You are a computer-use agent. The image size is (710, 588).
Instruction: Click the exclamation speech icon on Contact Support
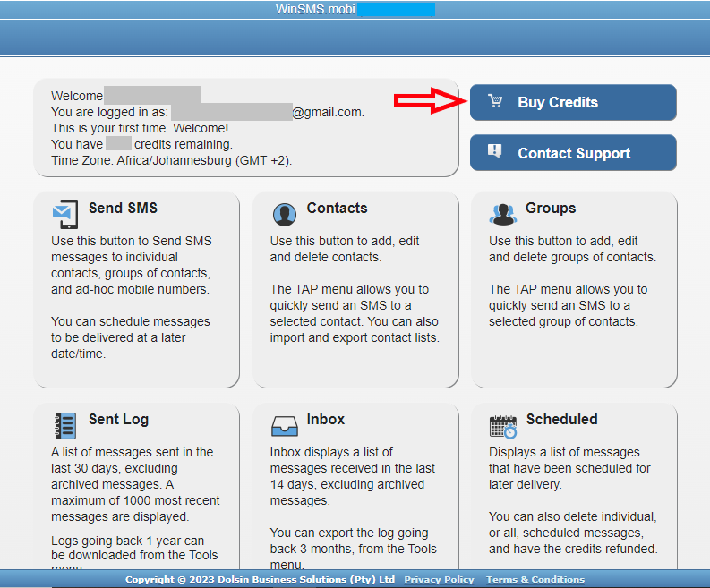coord(494,150)
